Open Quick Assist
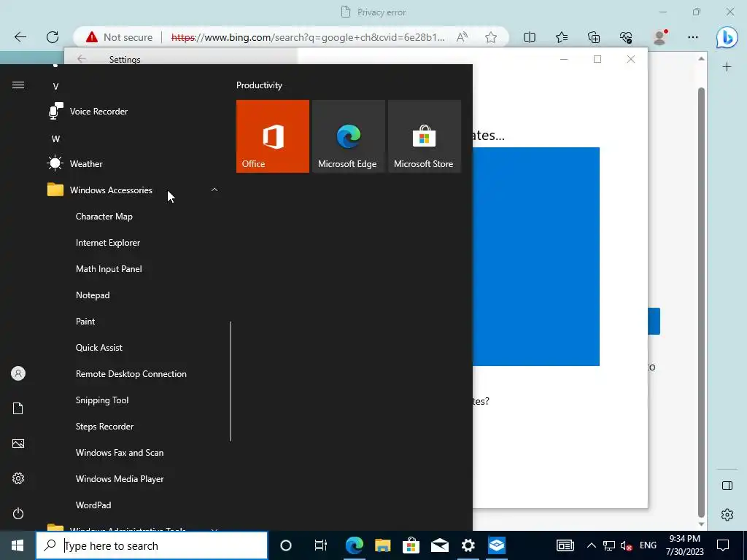Viewport: 747px width, 560px height. point(99,347)
